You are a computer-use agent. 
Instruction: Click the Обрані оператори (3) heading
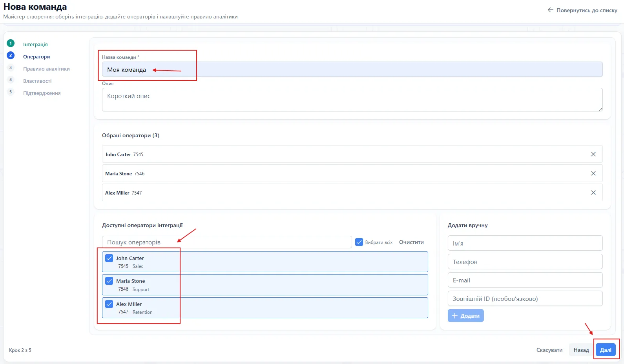pyautogui.click(x=131, y=135)
